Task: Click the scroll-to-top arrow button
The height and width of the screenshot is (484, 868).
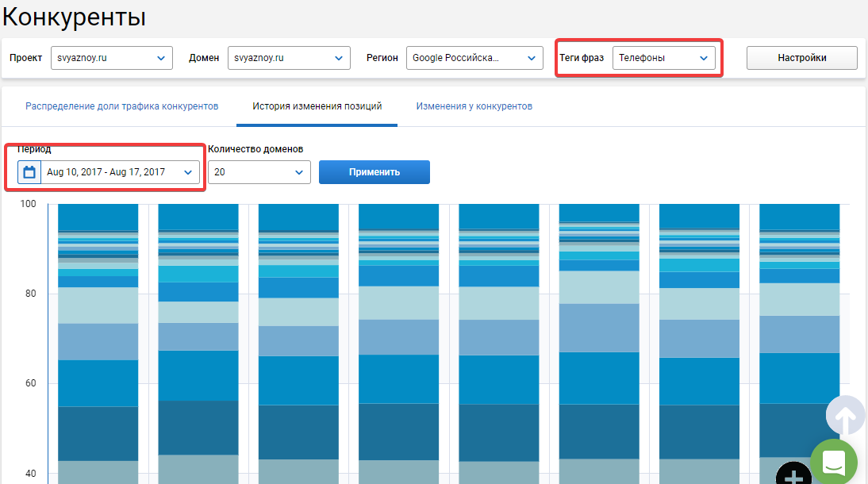Action: pyautogui.click(x=845, y=415)
